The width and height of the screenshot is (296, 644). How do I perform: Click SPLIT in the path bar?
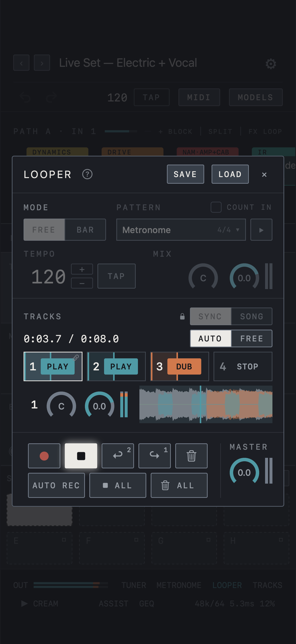221,131
